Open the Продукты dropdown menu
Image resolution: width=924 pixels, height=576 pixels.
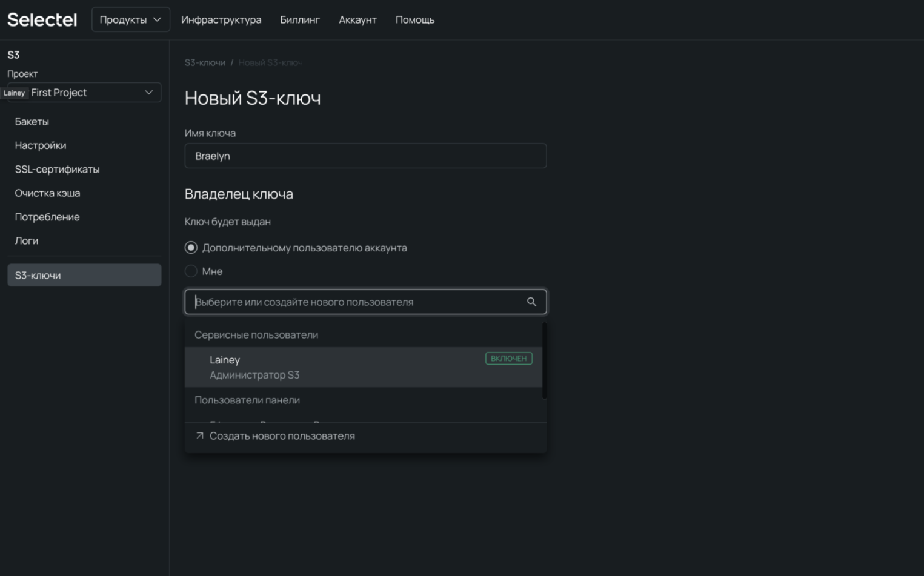click(130, 20)
